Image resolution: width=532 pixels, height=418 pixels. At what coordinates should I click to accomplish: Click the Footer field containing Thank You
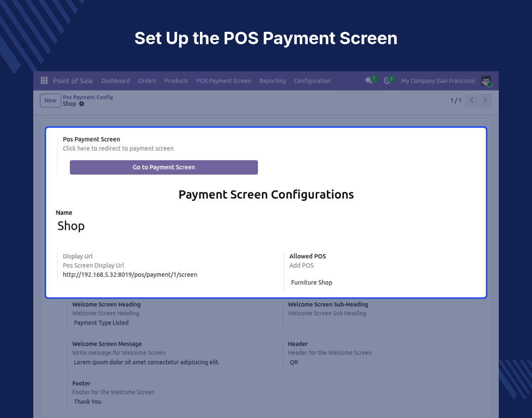pos(87,401)
